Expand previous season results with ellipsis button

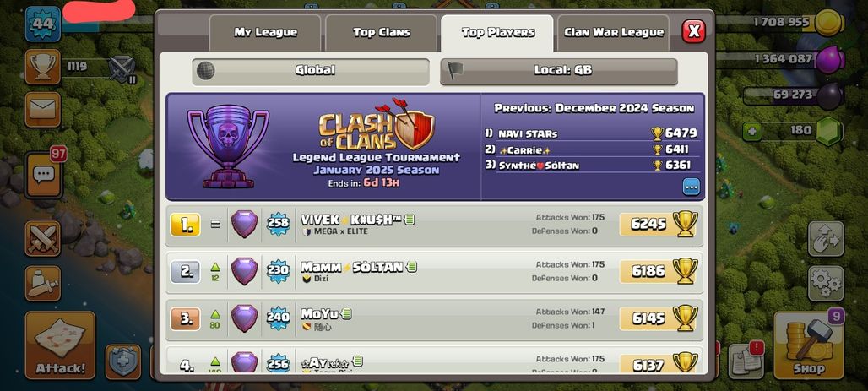(691, 187)
